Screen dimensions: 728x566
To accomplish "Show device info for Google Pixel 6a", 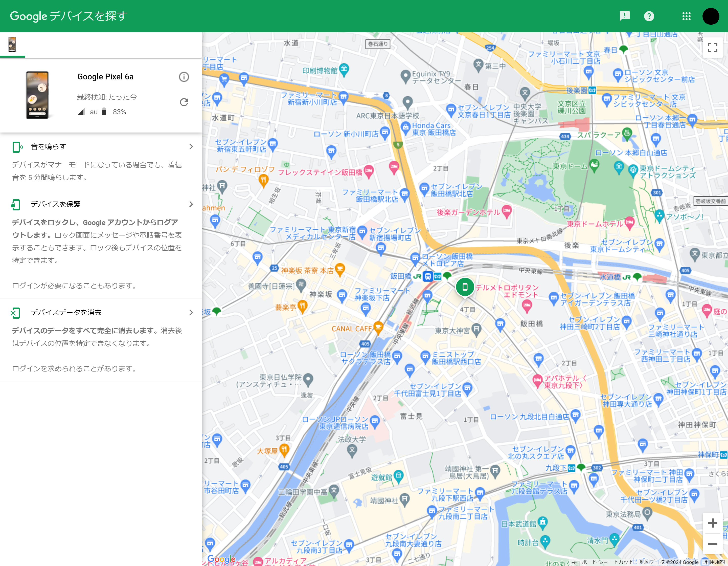I will pos(184,77).
